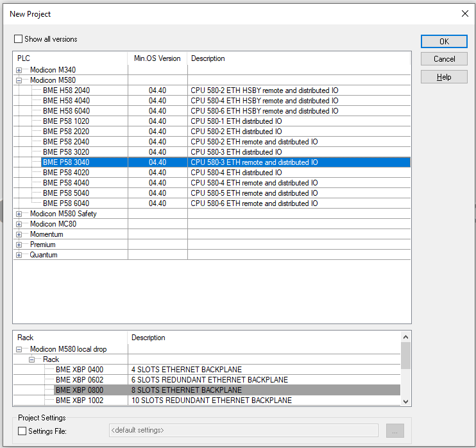Expand the Modicon MC80 node

point(19,224)
